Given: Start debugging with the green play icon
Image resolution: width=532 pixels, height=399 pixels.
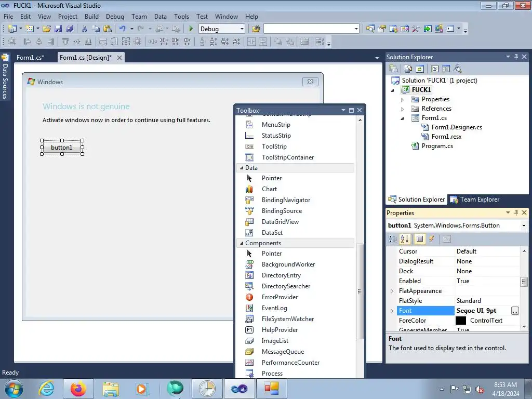Looking at the screenshot, I should pyautogui.click(x=191, y=29).
